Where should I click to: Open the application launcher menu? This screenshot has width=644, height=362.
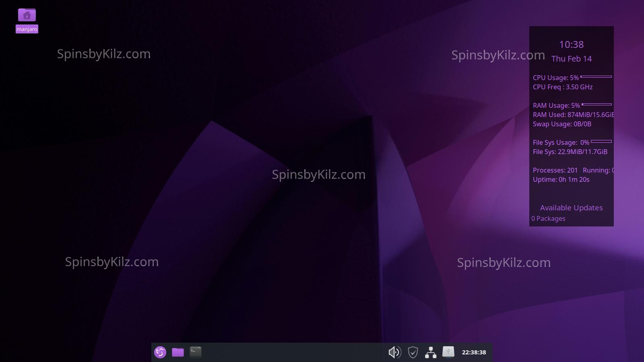coord(160,352)
